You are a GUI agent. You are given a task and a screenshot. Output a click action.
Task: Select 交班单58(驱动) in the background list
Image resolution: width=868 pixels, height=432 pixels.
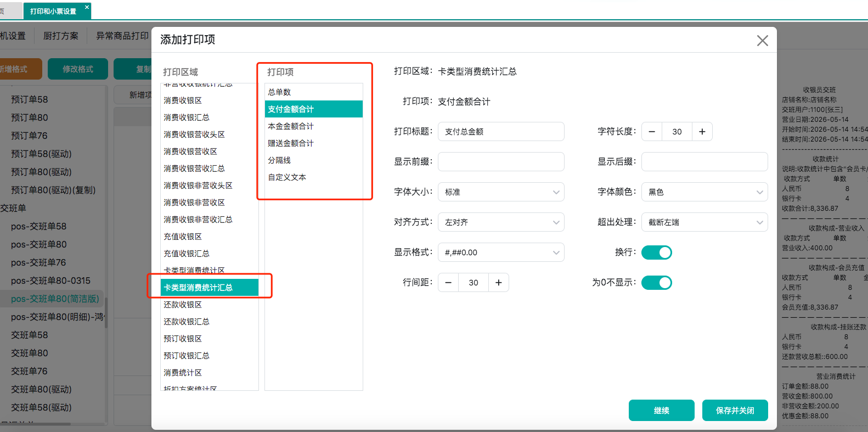point(42,407)
